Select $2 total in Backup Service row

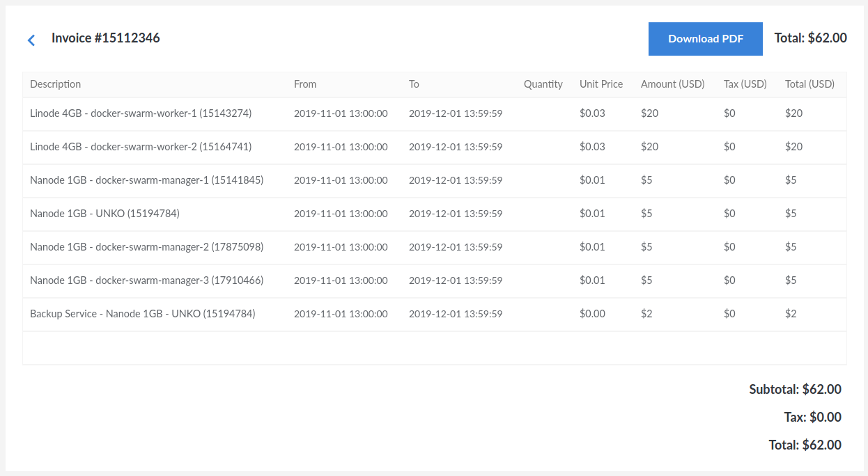click(791, 314)
